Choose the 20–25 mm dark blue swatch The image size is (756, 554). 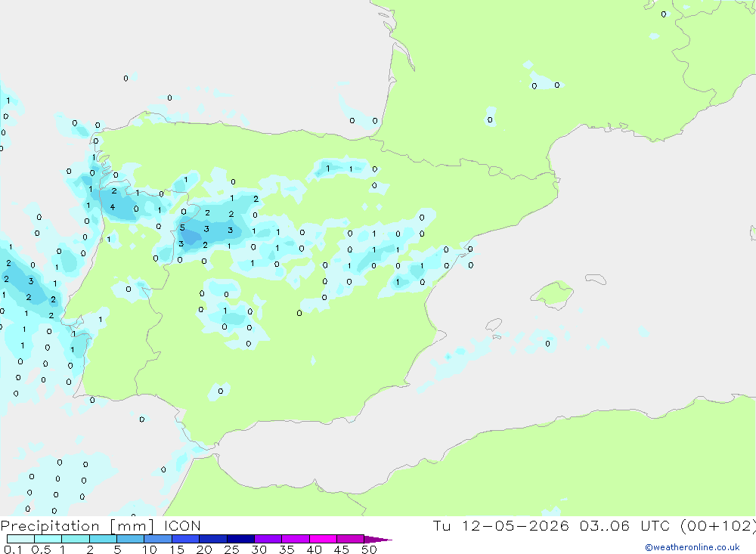pos(213,539)
